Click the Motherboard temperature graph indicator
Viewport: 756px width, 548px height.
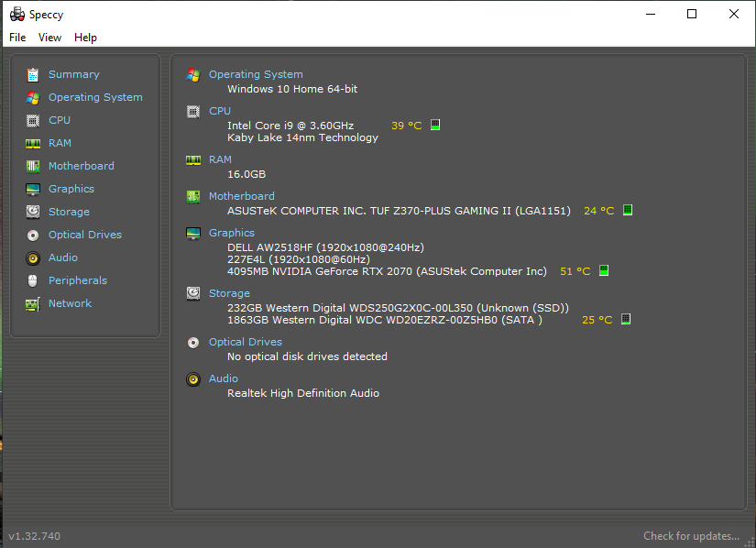click(x=628, y=210)
